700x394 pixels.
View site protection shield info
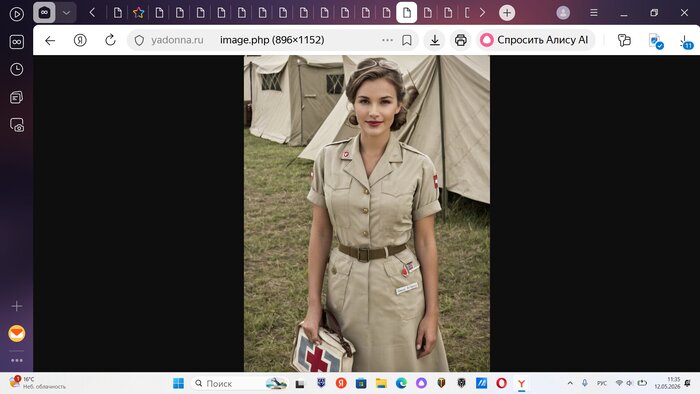click(x=139, y=40)
